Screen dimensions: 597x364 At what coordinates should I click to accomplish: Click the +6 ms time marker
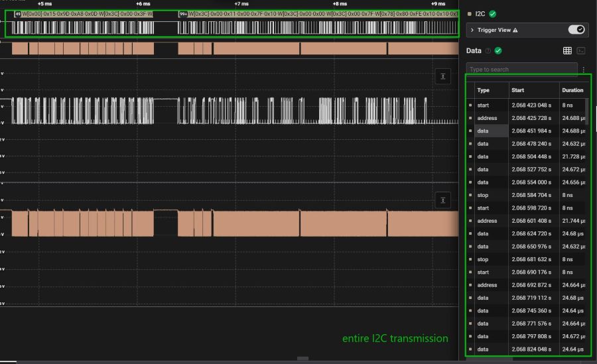143,4
